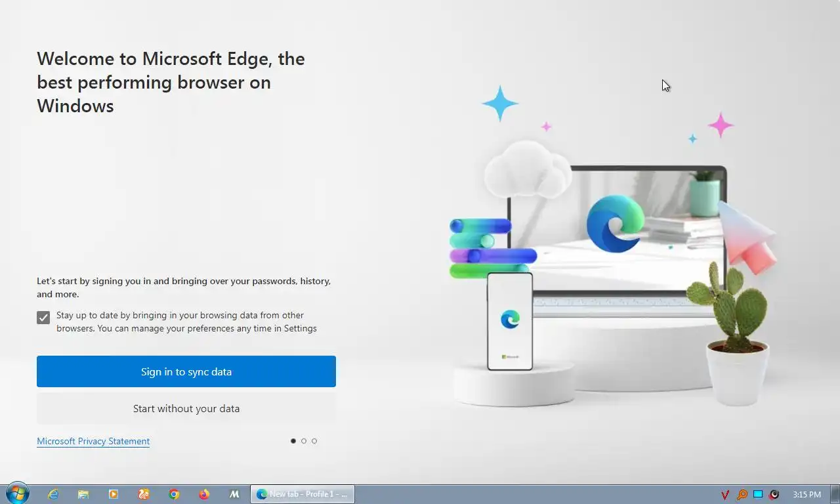Open Windows Media Player from the taskbar

tap(114, 494)
